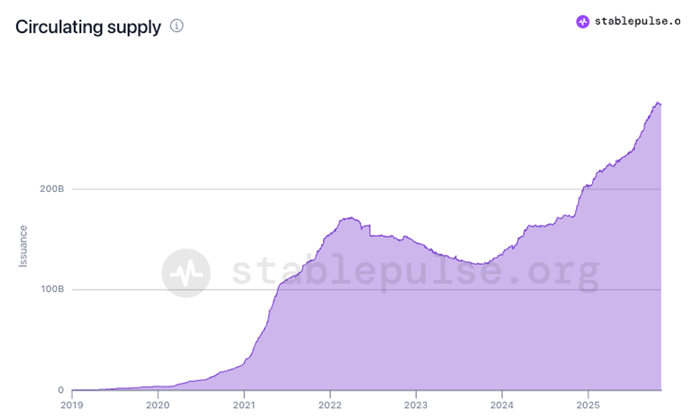Click the 0 y-axis label
700x420 pixels.
pos(60,390)
